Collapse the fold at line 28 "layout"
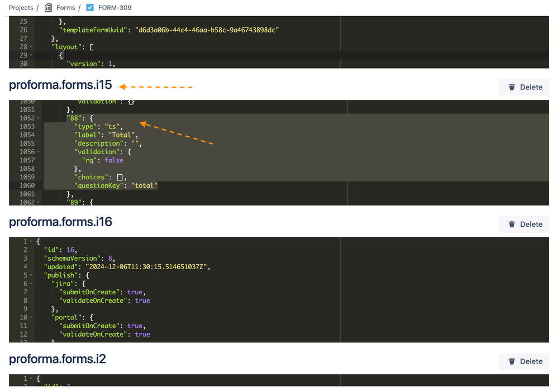Image resolution: width=558 pixels, height=392 pixels. pyautogui.click(x=31, y=47)
